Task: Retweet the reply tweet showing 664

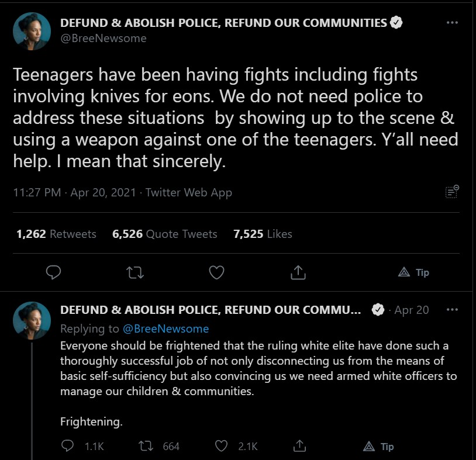Action: click(x=159, y=446)
